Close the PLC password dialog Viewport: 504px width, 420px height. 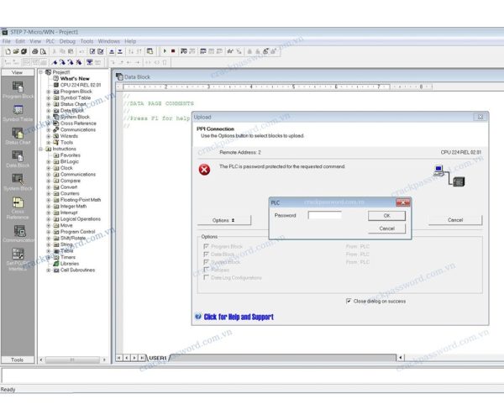click(x=402, y=202)
